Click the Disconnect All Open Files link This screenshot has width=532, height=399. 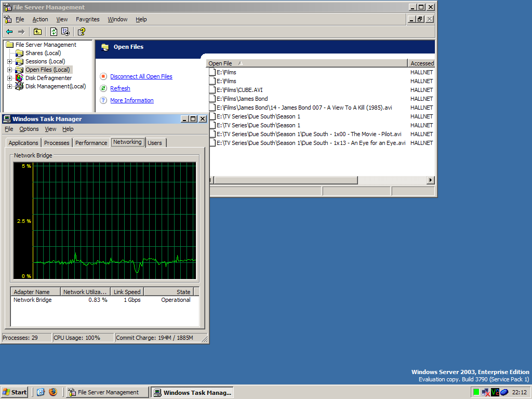point(141,76)
